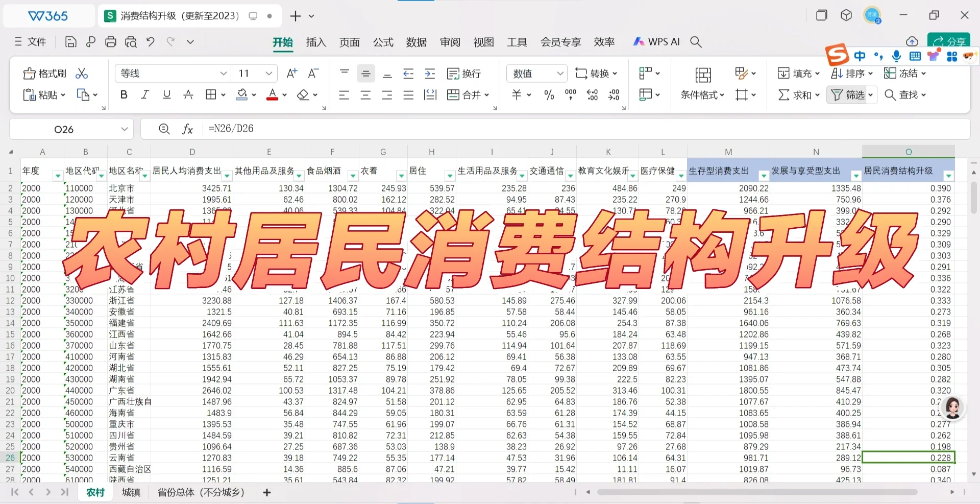This screenshot has width=980, height=504.
Task: Apply thousands separator style
Action: 571,94
